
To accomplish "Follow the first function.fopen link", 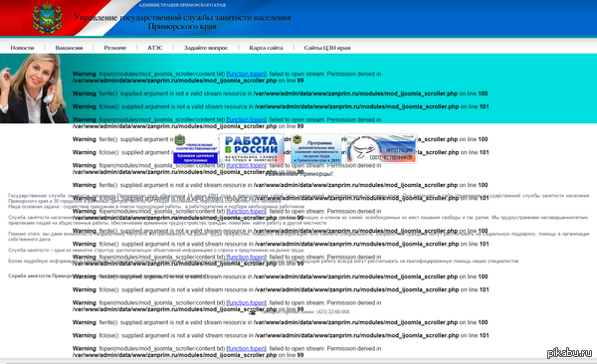I will (247, 74).
